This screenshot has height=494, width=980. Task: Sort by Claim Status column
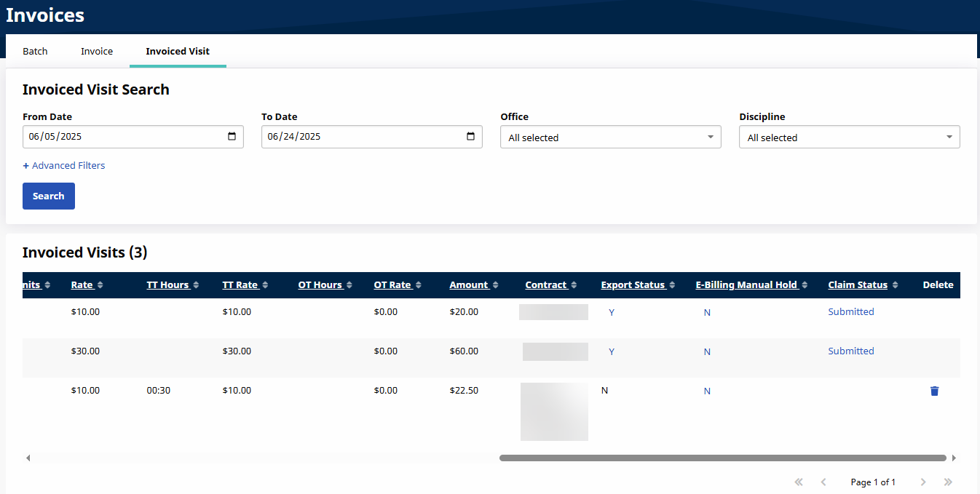857,285
